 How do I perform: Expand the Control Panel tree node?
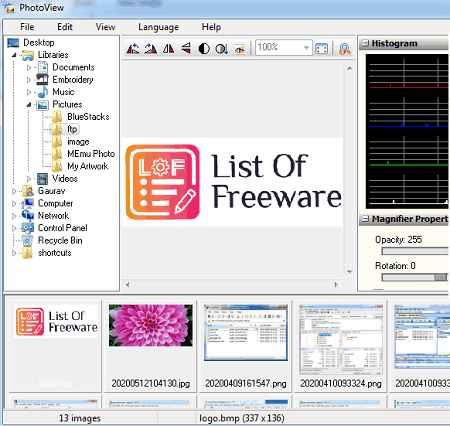[14, 228]
